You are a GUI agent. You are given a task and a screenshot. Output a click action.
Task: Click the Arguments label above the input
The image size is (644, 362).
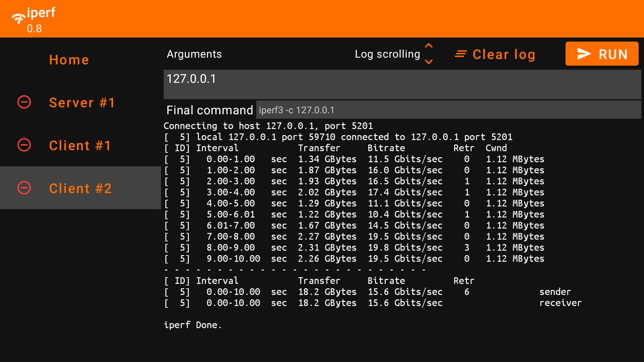pyautogui.click(x=194, y=54)
